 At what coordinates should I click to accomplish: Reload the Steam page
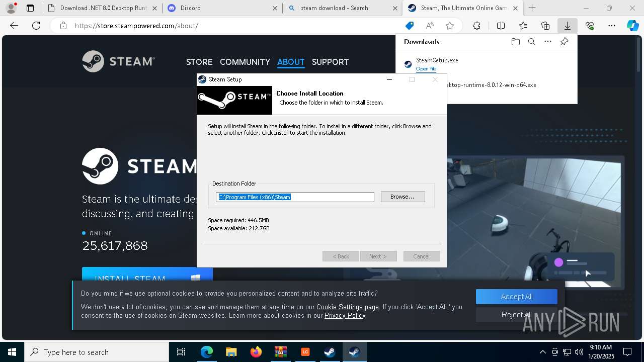click(x=36, y=26)
